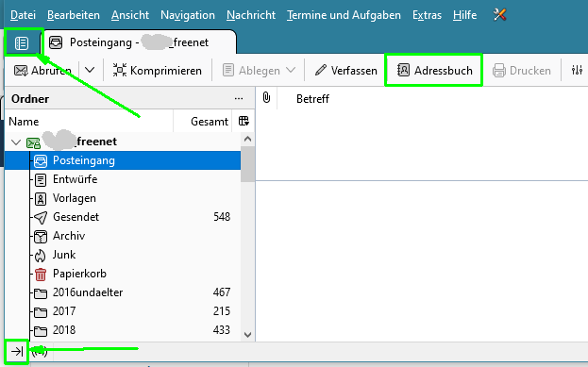Screen dimensions: 588x367
Task: Open the dropdown arrow next to Abrufen
Action: tap(90, 70)
